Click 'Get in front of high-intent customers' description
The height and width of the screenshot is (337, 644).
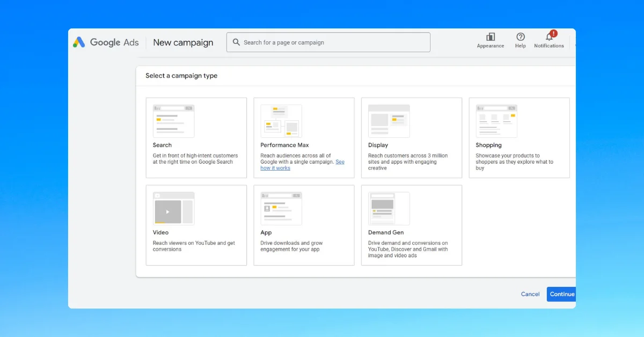pos(195,159)
